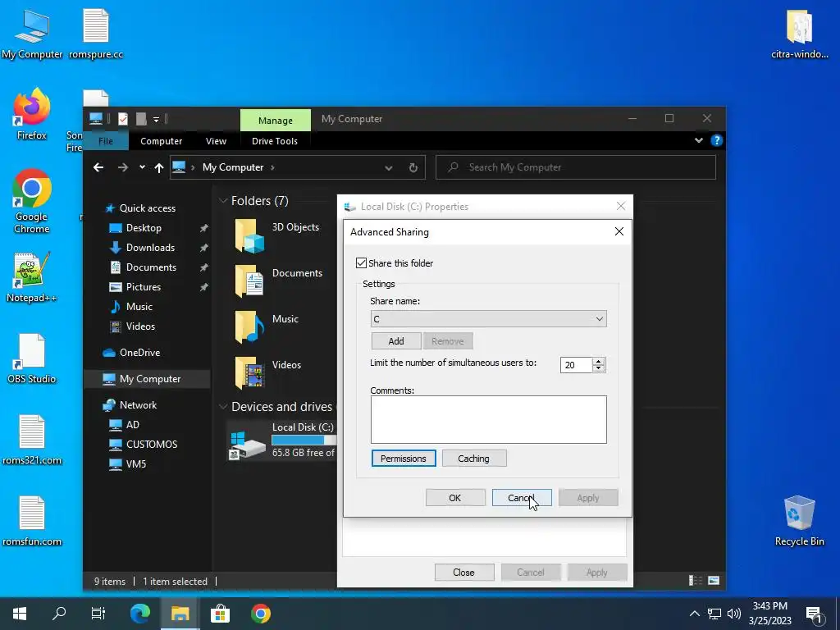Open Microsoft Store from taskbar
Screen dimensions: 840x630
[220, 614]
